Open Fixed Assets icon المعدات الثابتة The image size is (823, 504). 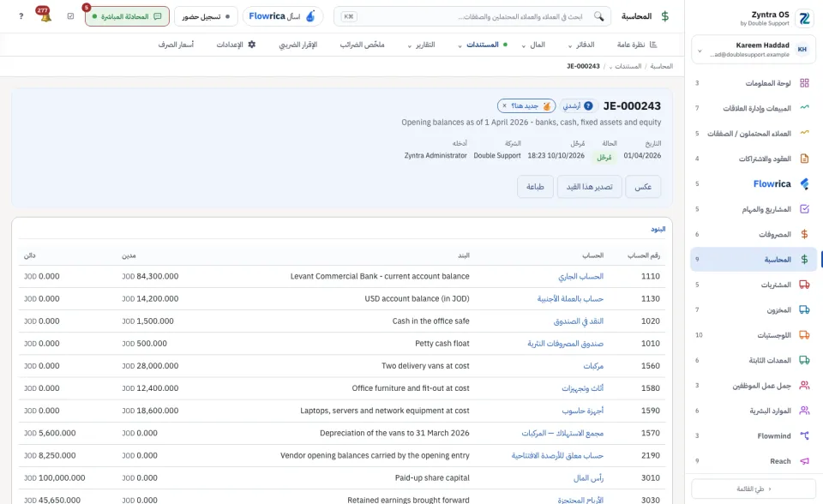[x=804, y=360]
